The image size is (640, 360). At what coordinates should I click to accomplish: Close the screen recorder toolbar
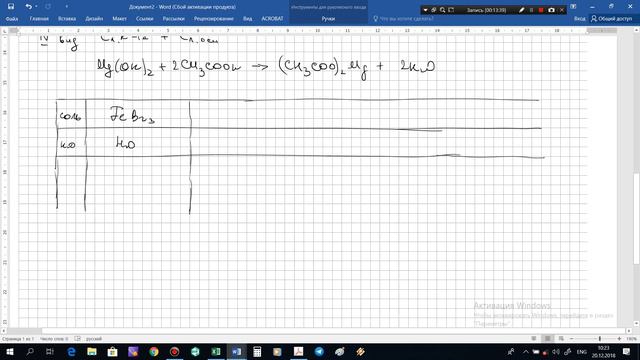(x=562, y=10)
